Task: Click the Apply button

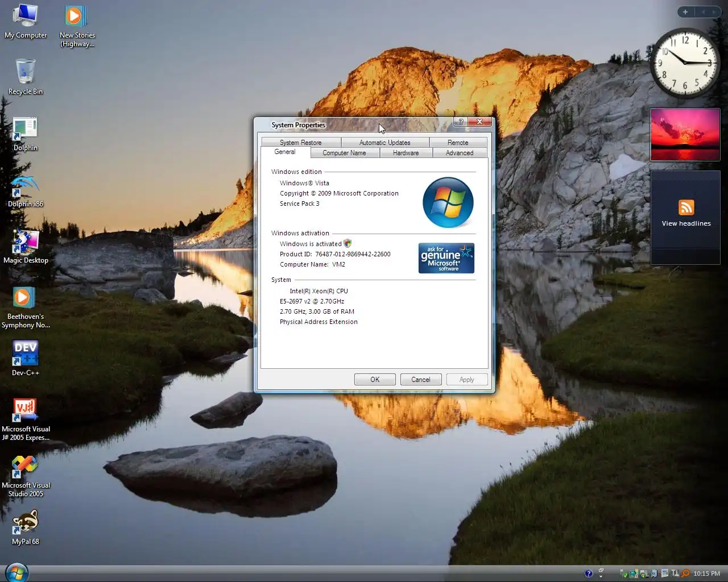Action: (x=467, y=379)
